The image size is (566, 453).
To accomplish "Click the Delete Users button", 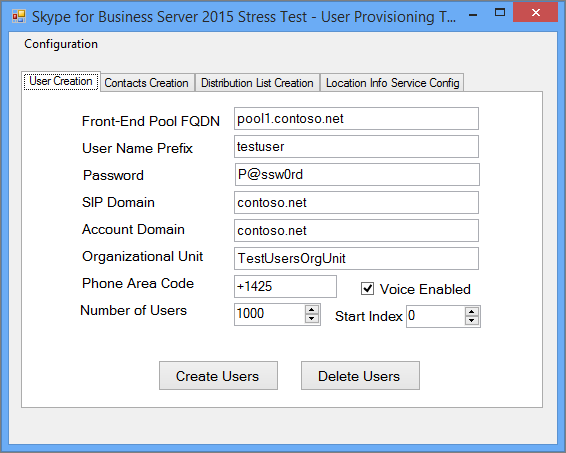I will point(360,376).
